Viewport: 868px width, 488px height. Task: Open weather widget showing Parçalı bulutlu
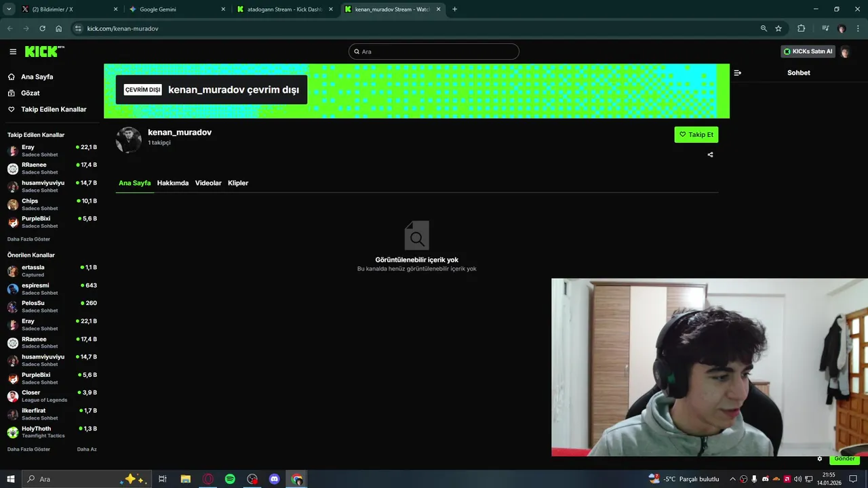(684, 479)
